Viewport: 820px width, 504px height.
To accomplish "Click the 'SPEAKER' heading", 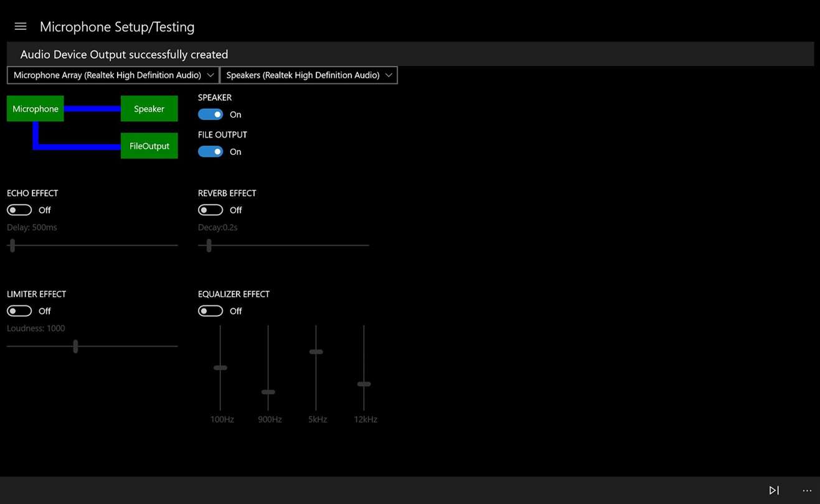I will click(x=215, y=98).
